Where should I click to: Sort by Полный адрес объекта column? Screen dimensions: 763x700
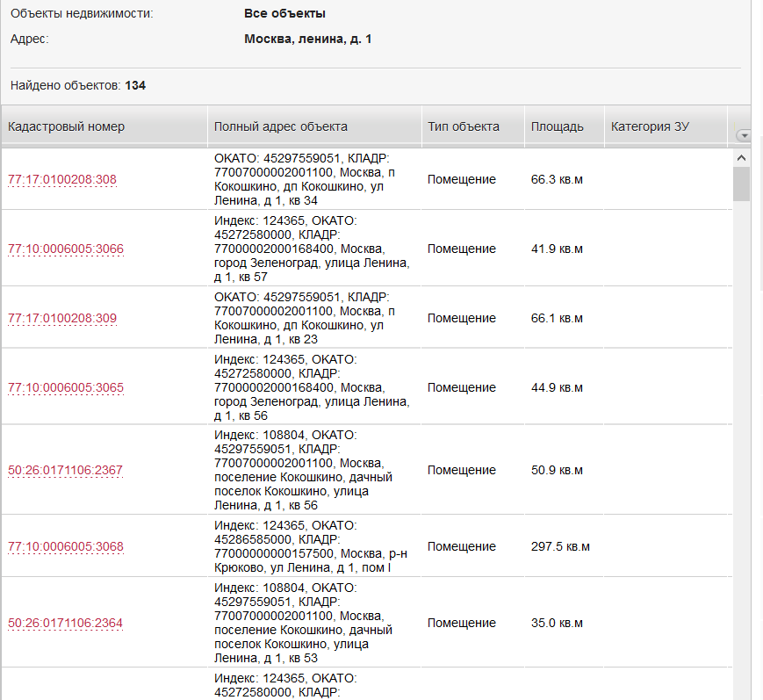(281, 126)
